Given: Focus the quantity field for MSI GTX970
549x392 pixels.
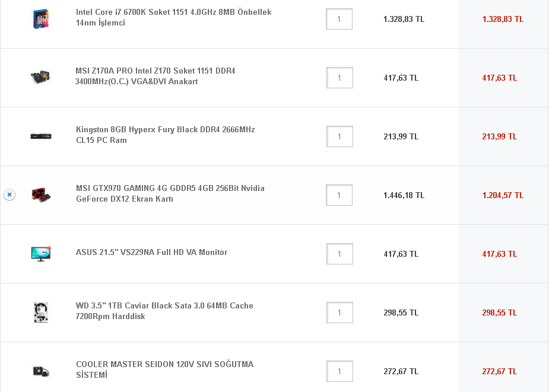Looking at the screenshot, I should 339,195.
